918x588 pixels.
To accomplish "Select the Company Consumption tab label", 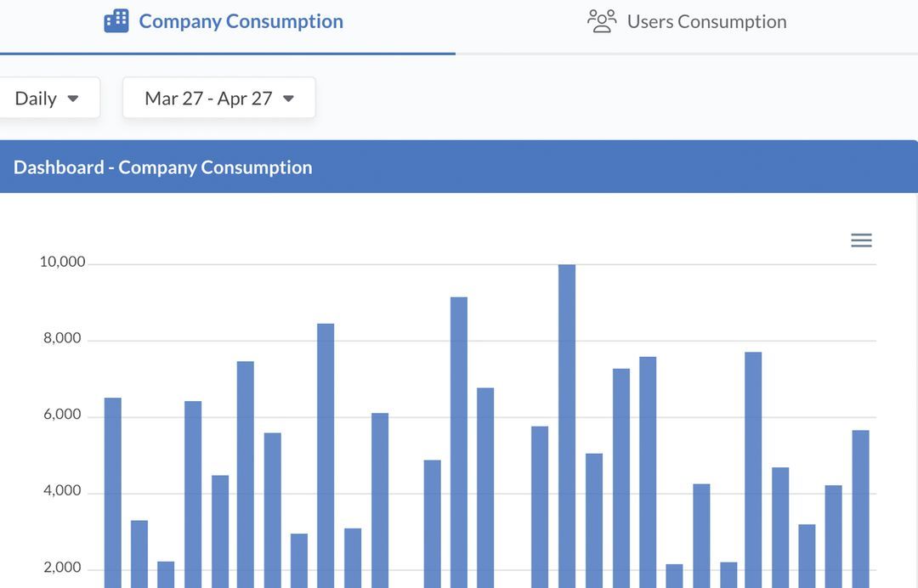I will (x=241, y=21).
